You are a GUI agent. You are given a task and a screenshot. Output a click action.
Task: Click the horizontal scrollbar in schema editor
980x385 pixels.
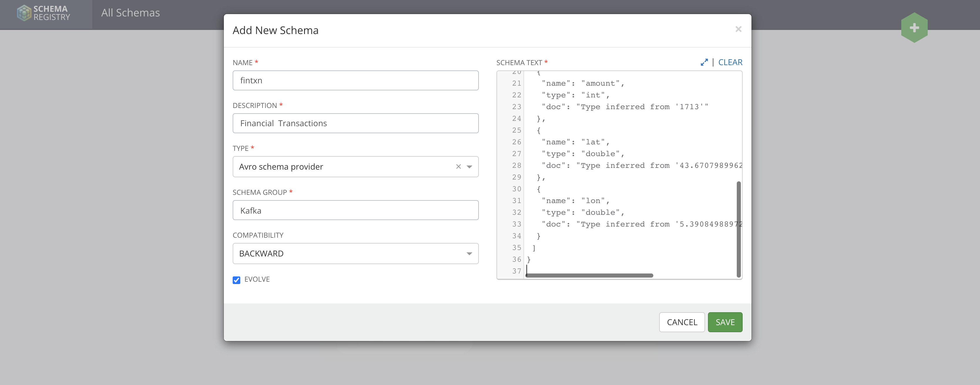click(x=589, y=276)
